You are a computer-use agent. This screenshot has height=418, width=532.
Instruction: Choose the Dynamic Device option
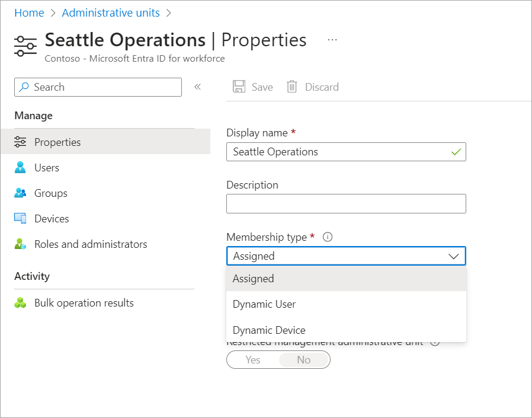[x=269, y=330]
